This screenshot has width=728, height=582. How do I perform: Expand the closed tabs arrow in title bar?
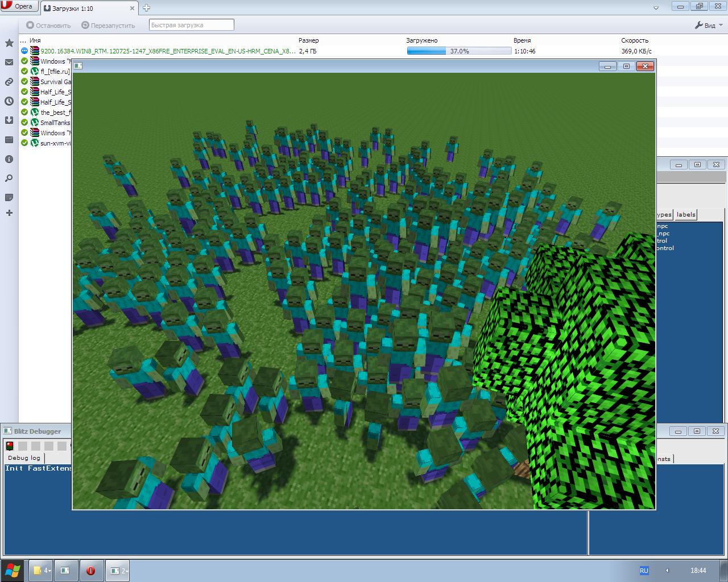656,8
